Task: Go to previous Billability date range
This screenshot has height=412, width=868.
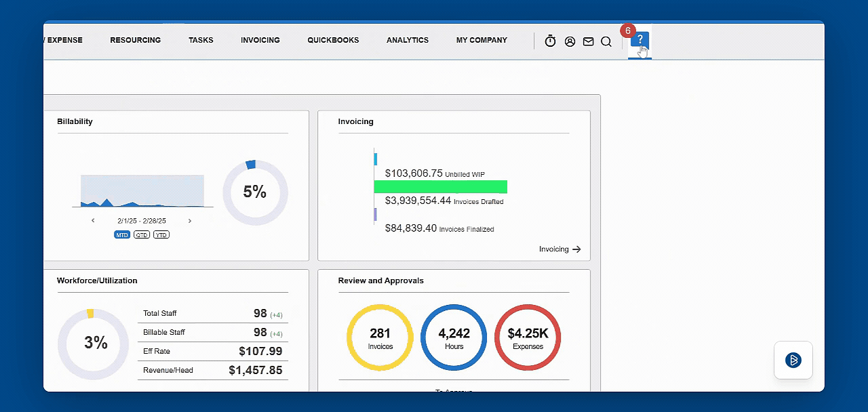Action: (93, 221)
